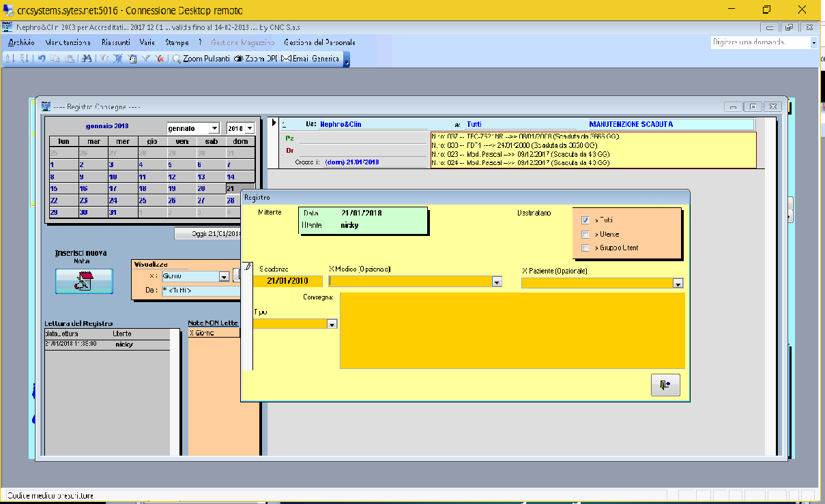
Task: Click the Oggi 21/01/2018 button
Action: tap(208, 233)
